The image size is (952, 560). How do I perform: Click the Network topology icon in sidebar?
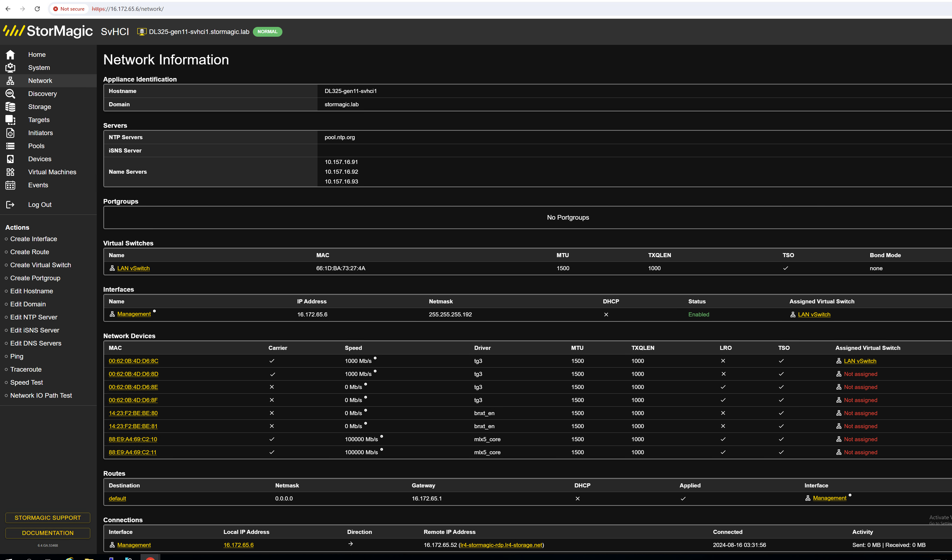coord(10,80)
